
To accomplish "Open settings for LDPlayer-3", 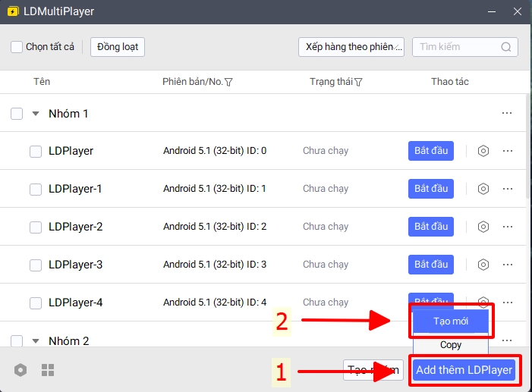I will tap(483, 265).
